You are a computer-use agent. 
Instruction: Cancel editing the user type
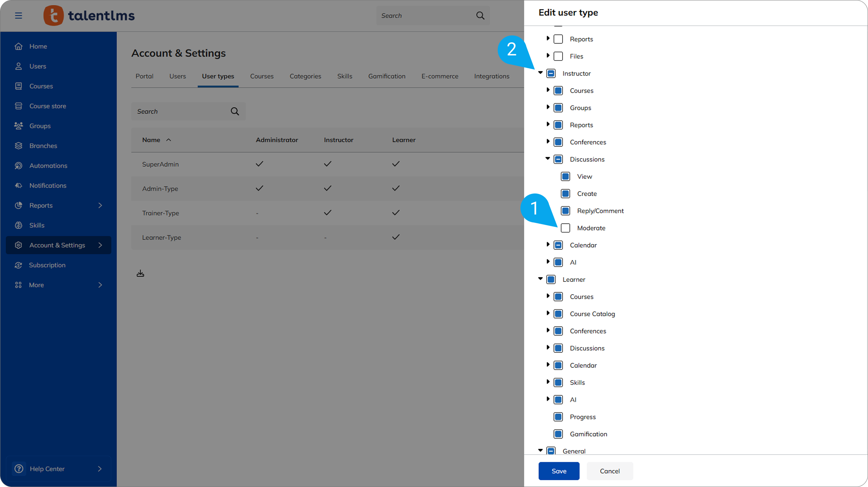coord(609,471)
